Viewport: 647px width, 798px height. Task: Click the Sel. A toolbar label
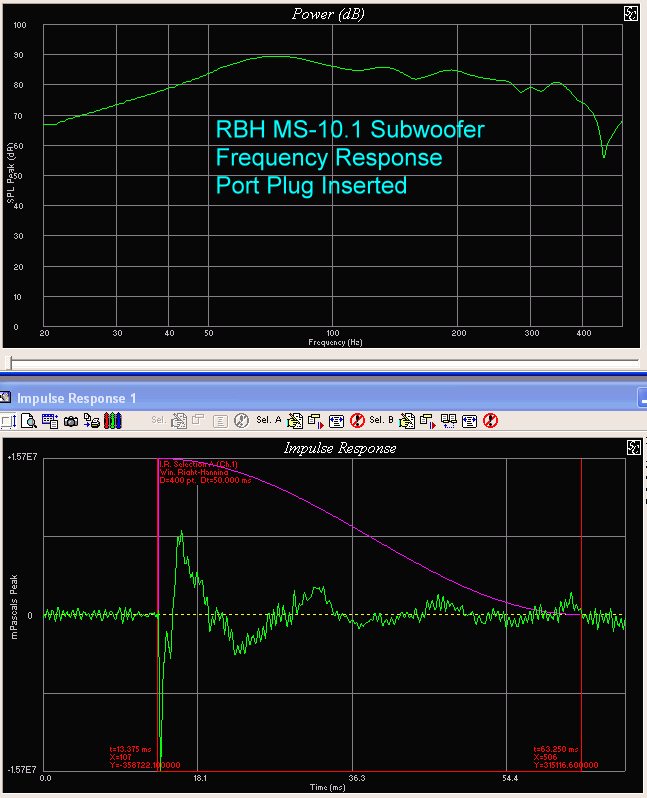[269, 420]
